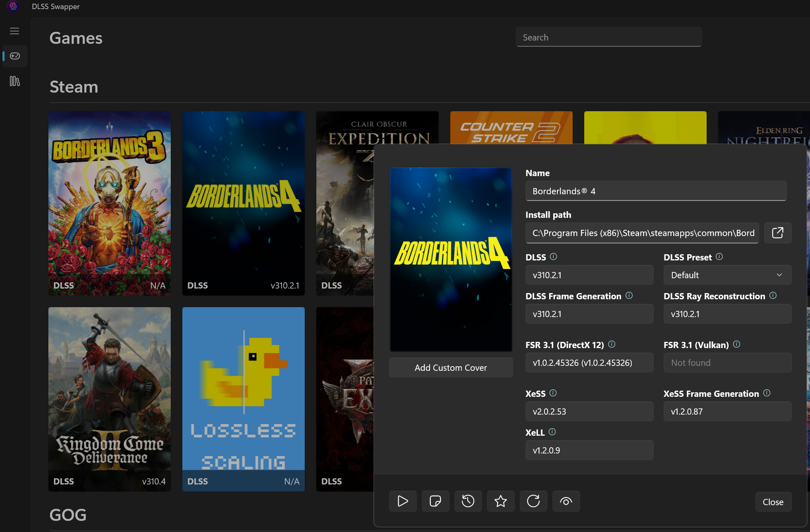The image size is (810, 532).
Task: Open DLSS version v310.2.1 selector
Action: (x=589, y=275)
